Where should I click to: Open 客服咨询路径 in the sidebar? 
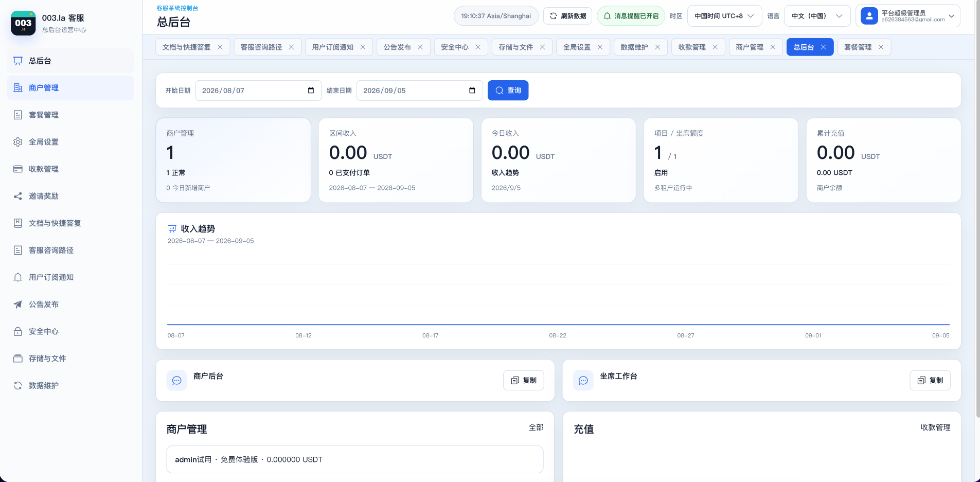[70, 250]
